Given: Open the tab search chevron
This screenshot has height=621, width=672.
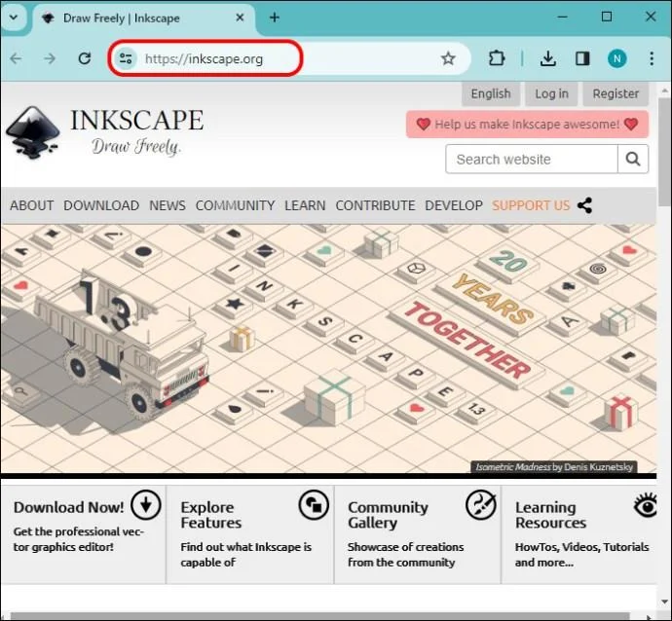Looking at the screenshot, I should click(x=14, y=18).
